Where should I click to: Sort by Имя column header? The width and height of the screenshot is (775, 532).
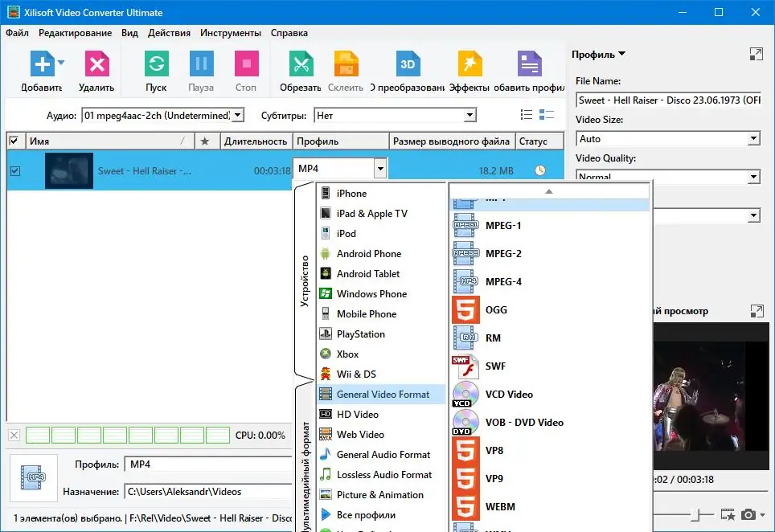(109, 141)
